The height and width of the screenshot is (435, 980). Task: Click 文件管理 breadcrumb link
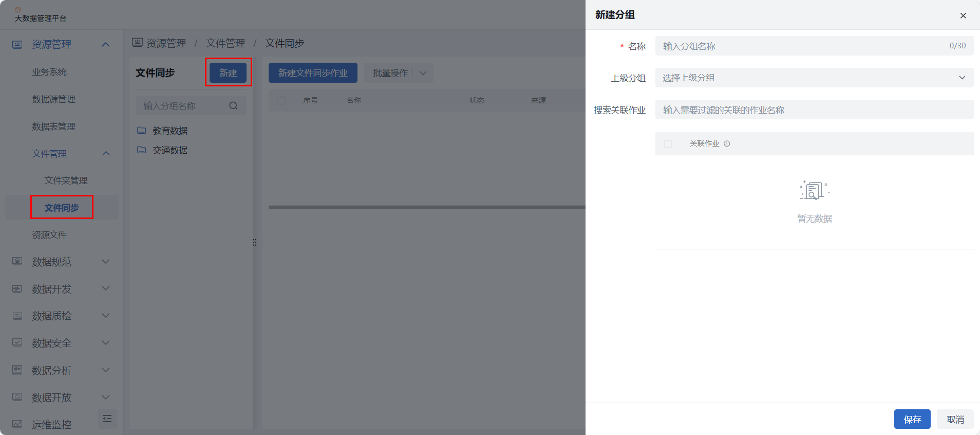(x=225, y=43)
